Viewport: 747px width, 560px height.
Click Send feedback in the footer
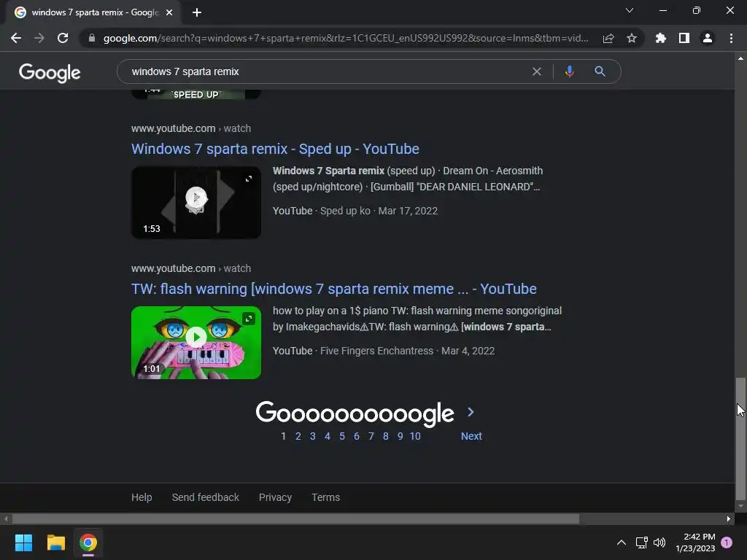[x=205, y=497]
